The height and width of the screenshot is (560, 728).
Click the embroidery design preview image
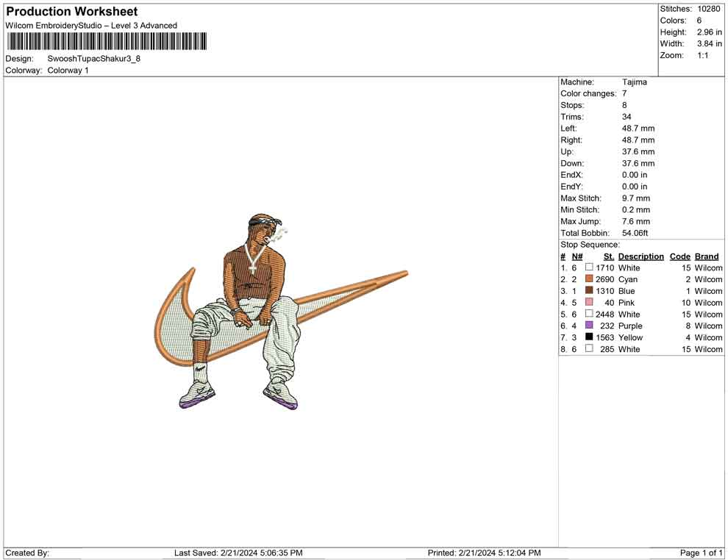pos(281,312)
